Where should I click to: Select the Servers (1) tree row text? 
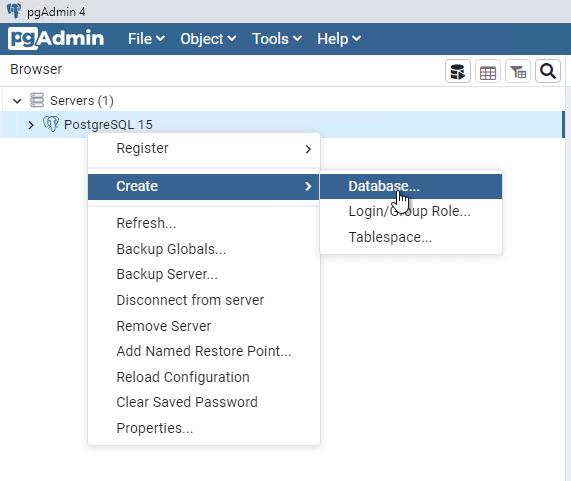click(x=82, y=100)
